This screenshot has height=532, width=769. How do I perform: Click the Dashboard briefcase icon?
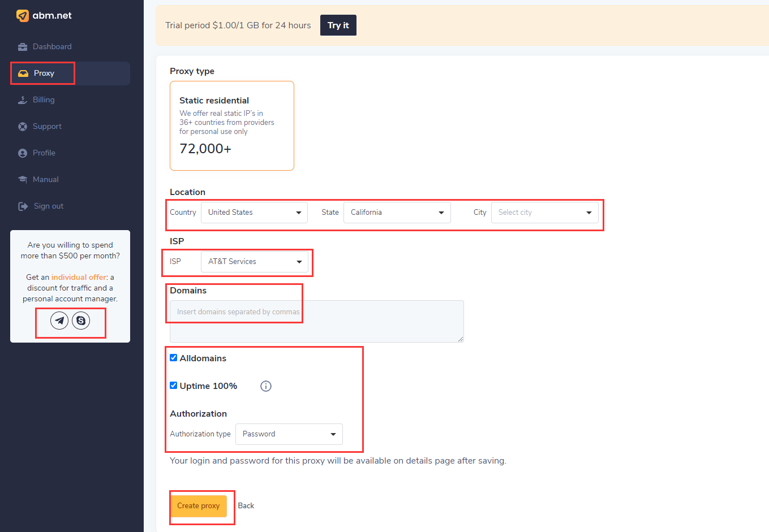pos(23,47)
